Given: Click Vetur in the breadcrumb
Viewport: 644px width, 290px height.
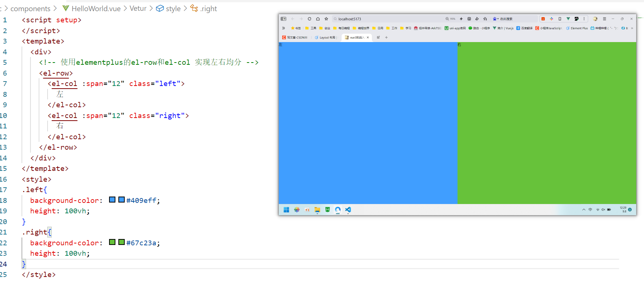Looking at the screenshot, I should coord(138,9).
